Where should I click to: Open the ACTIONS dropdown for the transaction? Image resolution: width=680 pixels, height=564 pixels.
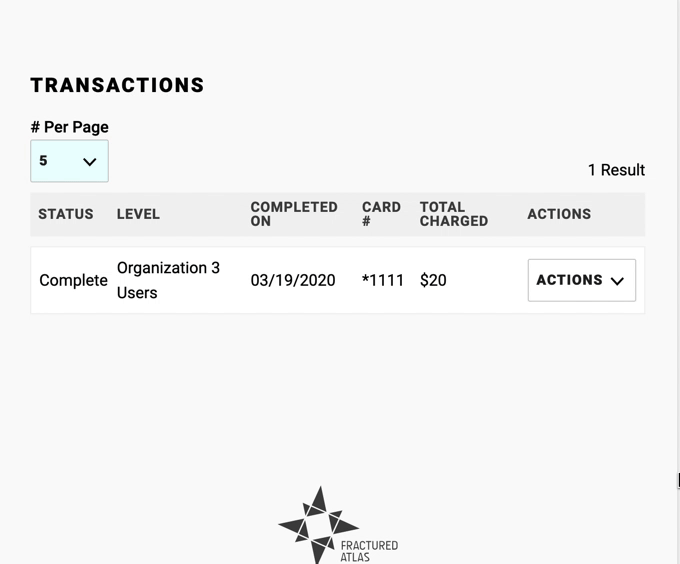coord(582,280)
